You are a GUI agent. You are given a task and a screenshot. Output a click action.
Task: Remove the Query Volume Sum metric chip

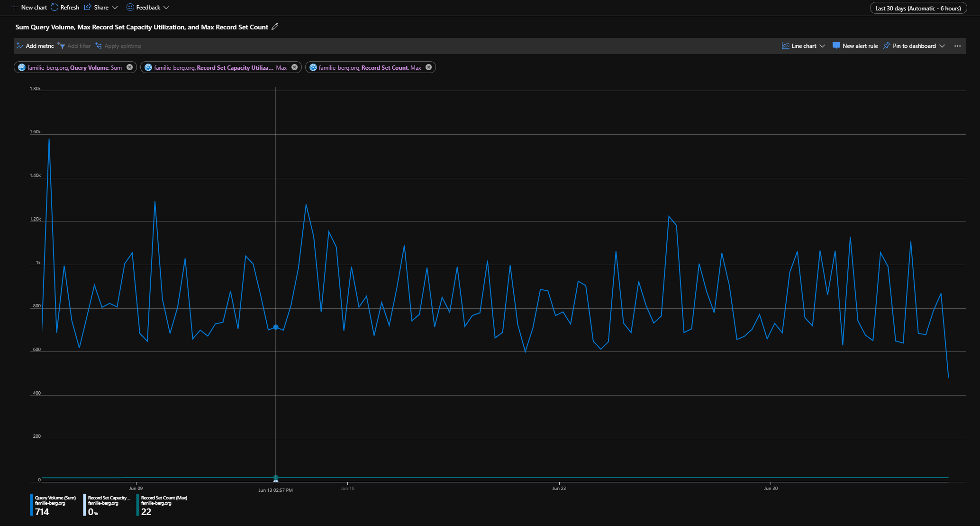(x=129, y=67)
